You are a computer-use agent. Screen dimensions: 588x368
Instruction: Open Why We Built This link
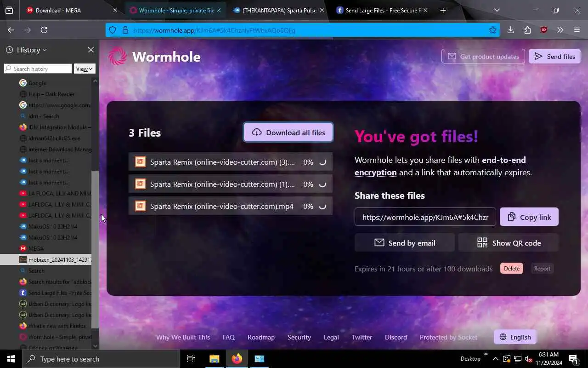pos(183,337)
